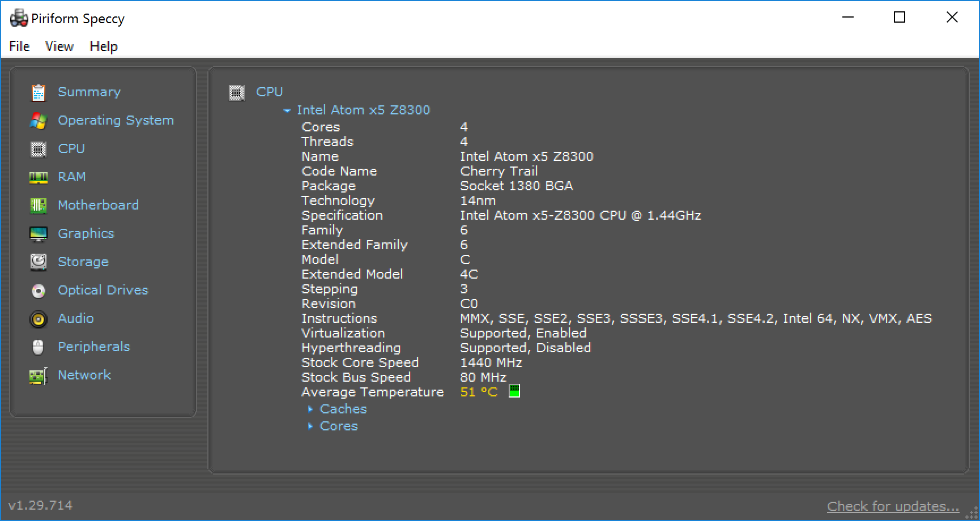Click the Optical Drives disc icon
The image size is (980, 521).
coord(38,291)
